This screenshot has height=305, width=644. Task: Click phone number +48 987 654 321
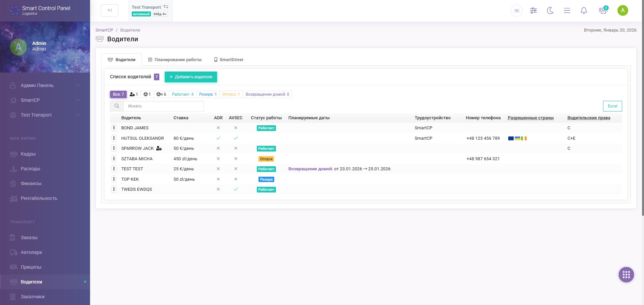tap(483, 159)
